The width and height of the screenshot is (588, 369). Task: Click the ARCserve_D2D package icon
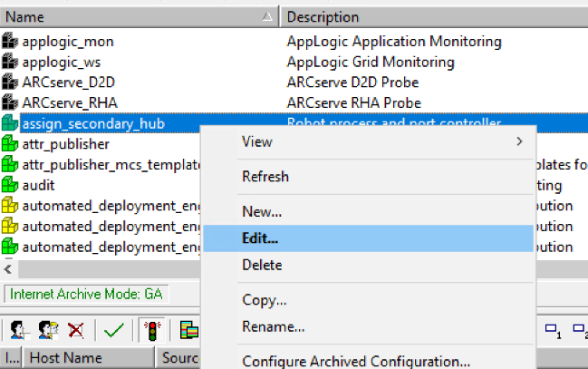click(x=10, y=82)
